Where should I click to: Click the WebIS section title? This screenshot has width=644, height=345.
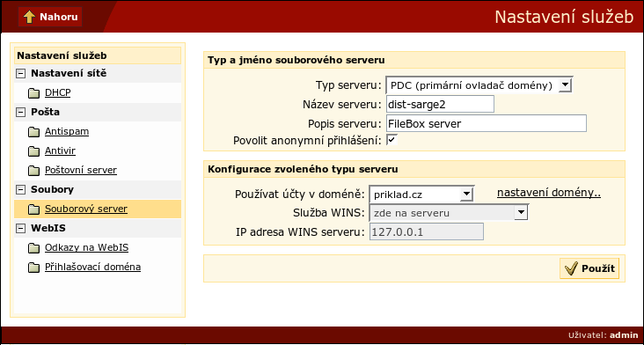48,228
